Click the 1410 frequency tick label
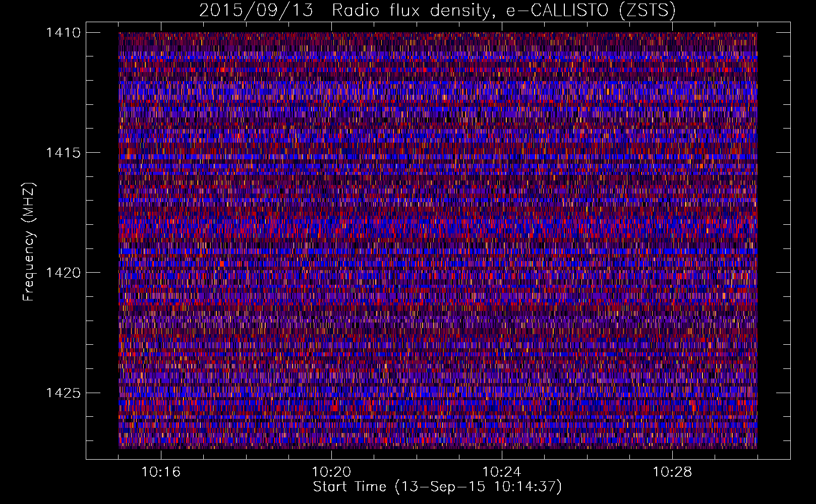 pyautogui.click(x=63, y=33)
